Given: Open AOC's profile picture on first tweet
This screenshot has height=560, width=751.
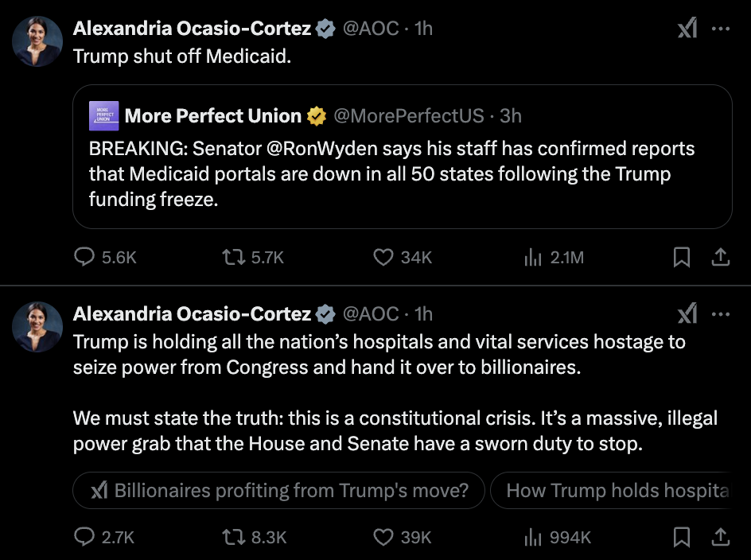Looking at the screenshot, I should click(x=37, y=40).
